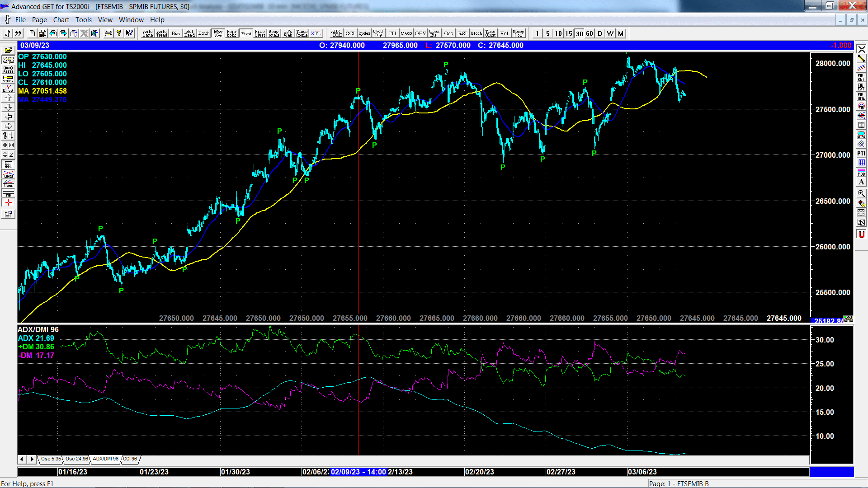Switch to Osc 24,96 tab
This screenshot has width=868, height=488.
76,459
